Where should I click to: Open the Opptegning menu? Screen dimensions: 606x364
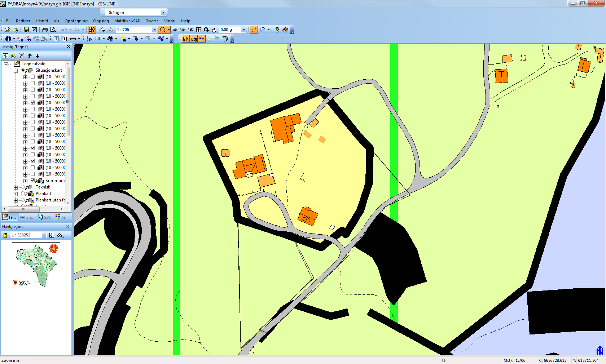coord(76,21)
